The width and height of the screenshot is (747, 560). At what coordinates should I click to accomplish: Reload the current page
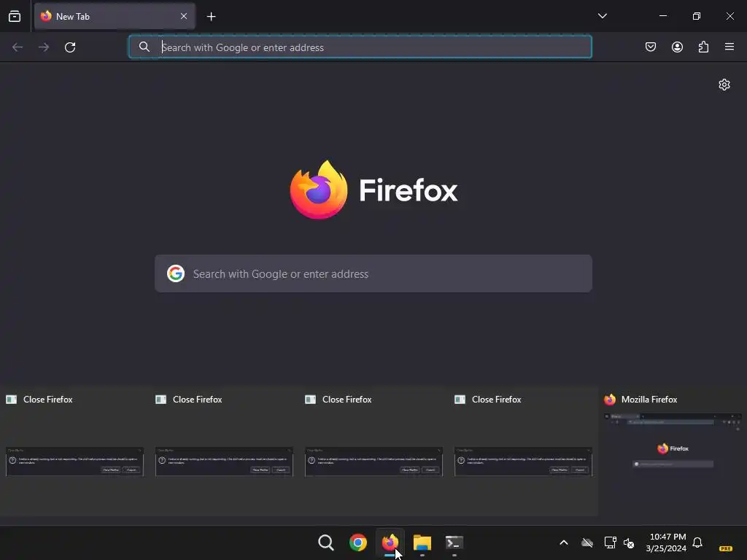point(70,47)
